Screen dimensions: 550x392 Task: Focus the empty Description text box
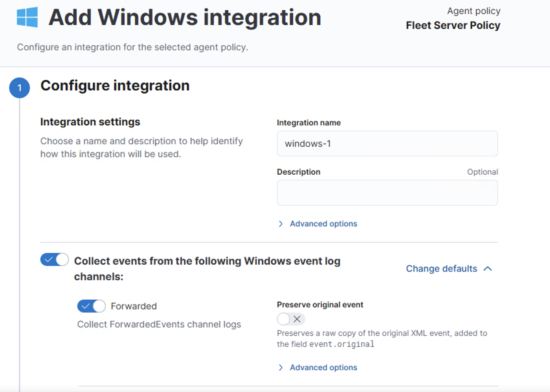[387, 193]
